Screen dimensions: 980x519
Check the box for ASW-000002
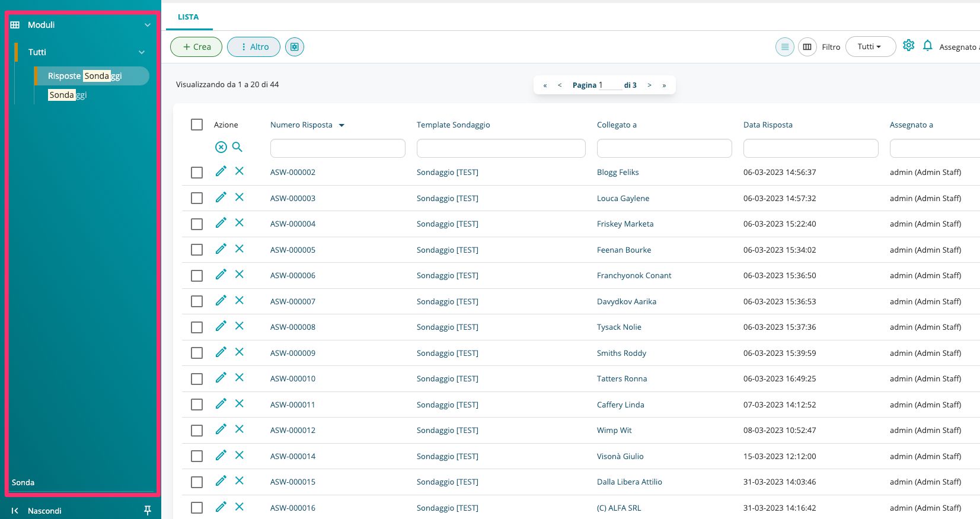[197, 173]
